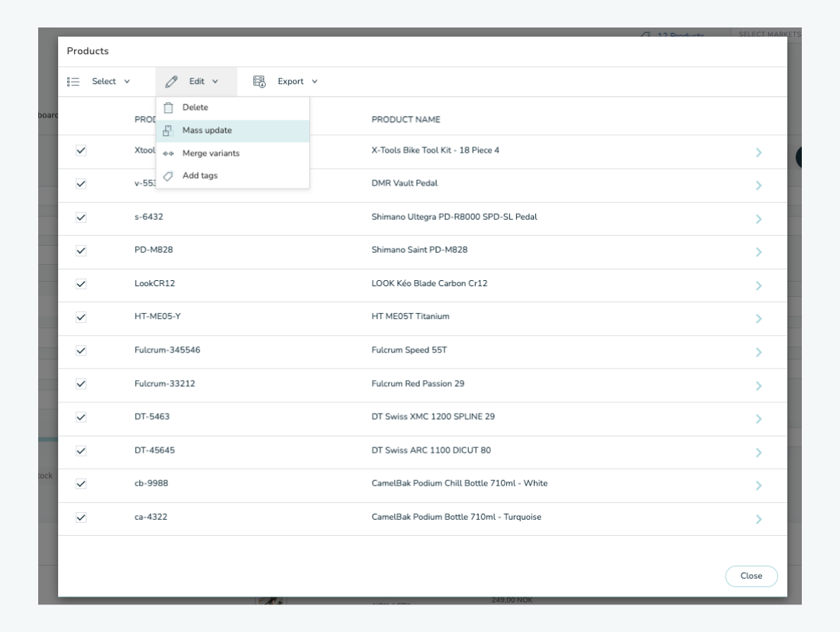Click product number HT-ME05-Y
The image size is (840, 632).
click(x=157, y=317)
